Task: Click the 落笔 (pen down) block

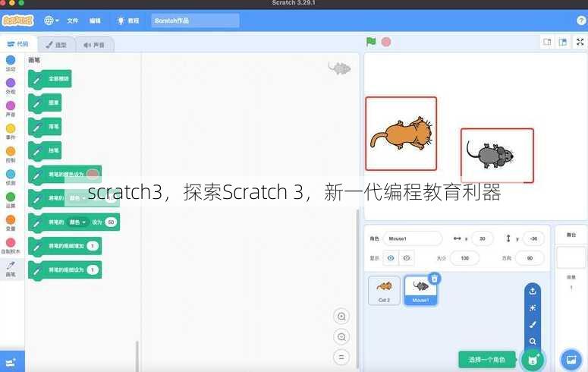Action: click(45, 127)
